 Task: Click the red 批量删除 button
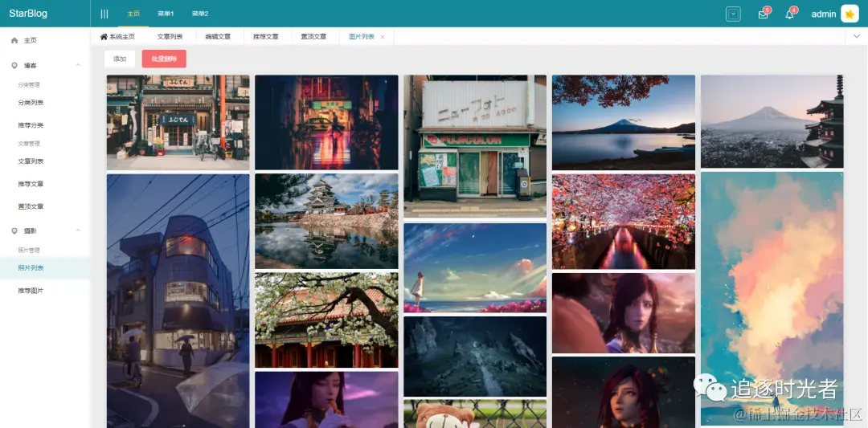164,59
